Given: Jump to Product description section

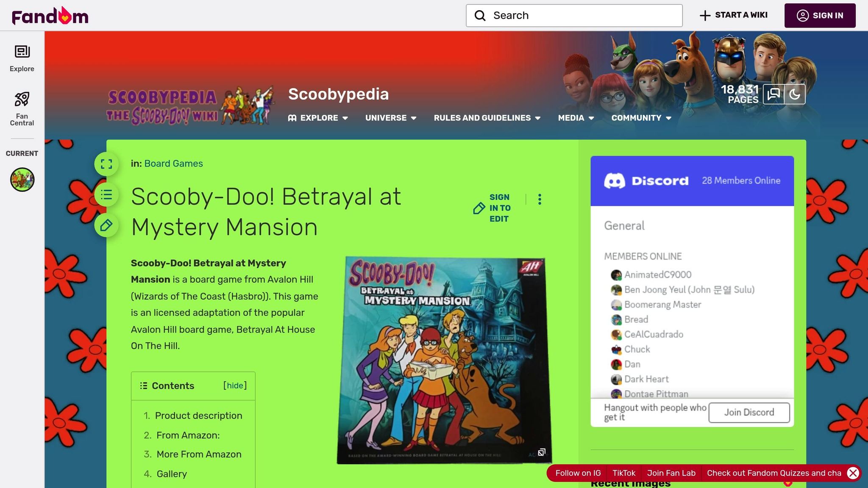Looking at the screenshot, I should [x=198, y=416].
